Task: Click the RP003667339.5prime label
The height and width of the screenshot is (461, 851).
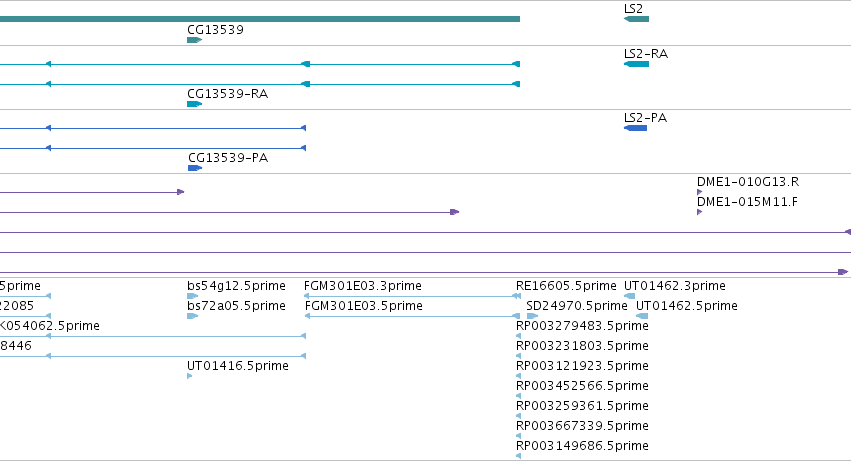Action: click(x=582, y=426)
